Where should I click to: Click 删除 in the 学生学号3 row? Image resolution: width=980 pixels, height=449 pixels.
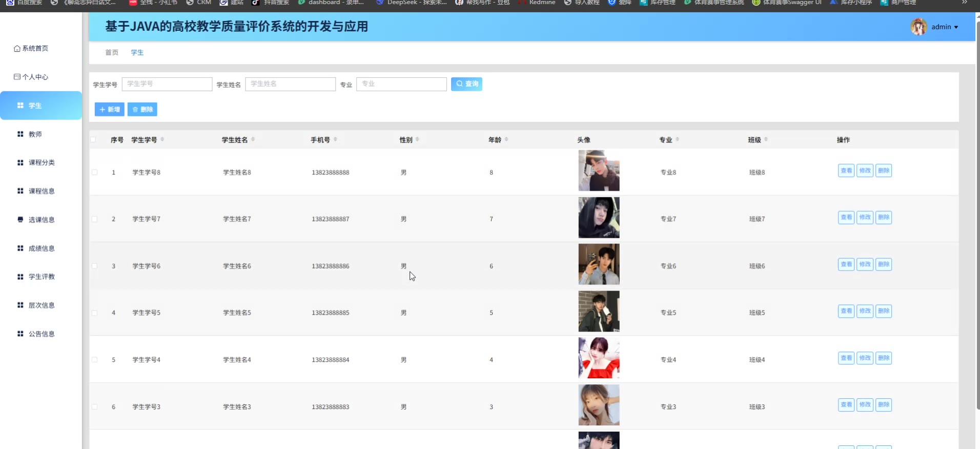pos(884,405)
